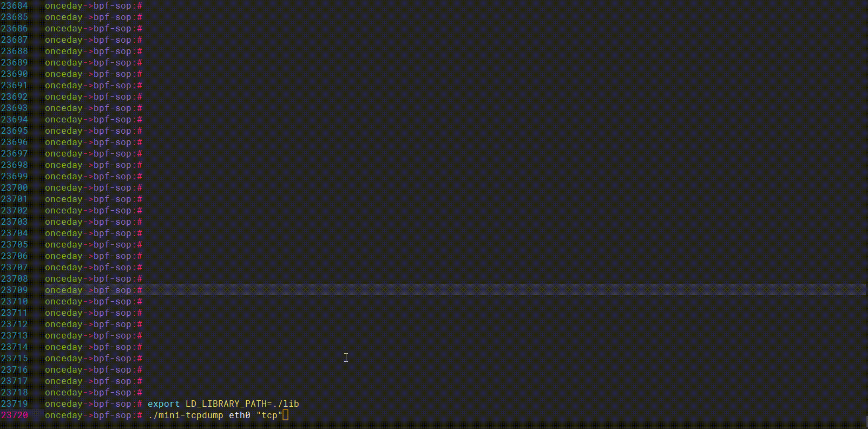
Task: Click line number 23699
Action: [15, 177]
